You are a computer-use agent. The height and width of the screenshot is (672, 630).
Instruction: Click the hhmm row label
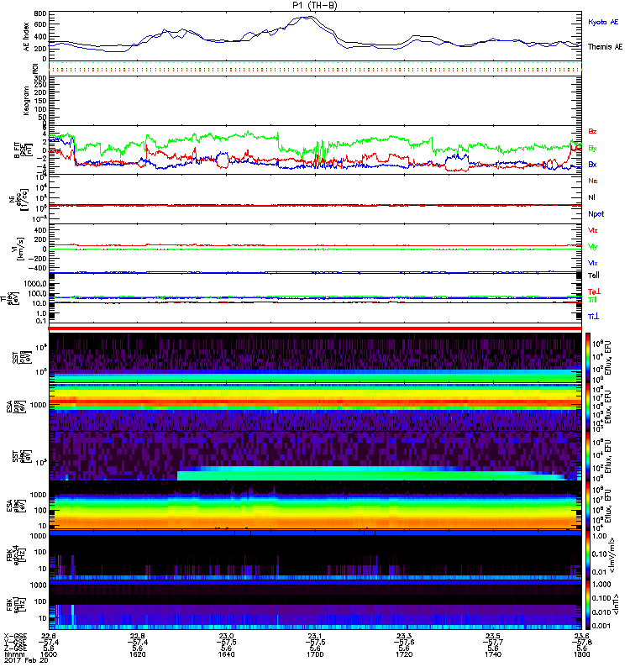pos(13,654)
